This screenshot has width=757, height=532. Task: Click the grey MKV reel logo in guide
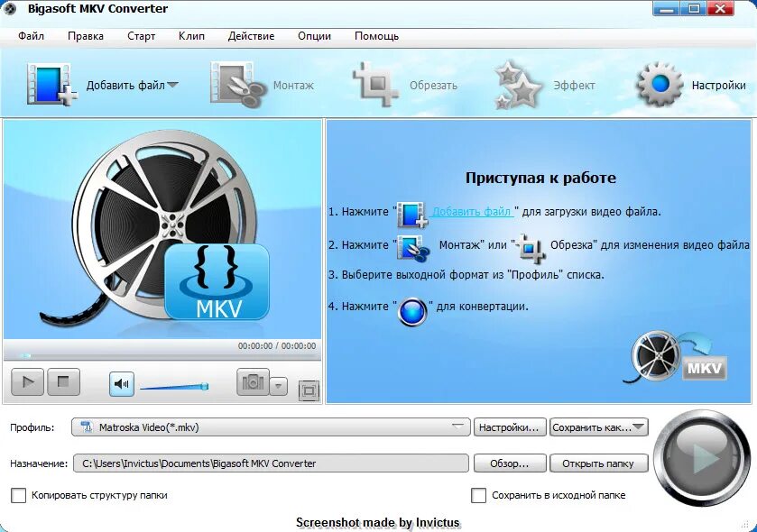point(677,357)
